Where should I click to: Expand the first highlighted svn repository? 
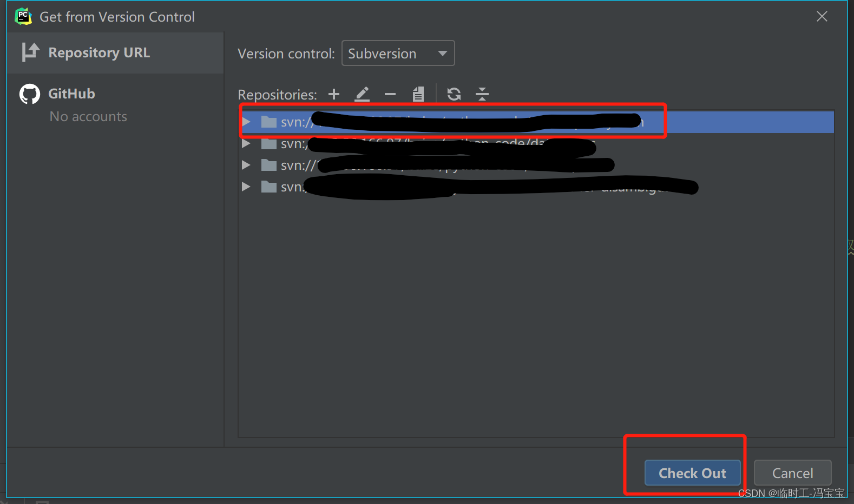[x=246, y=122]
